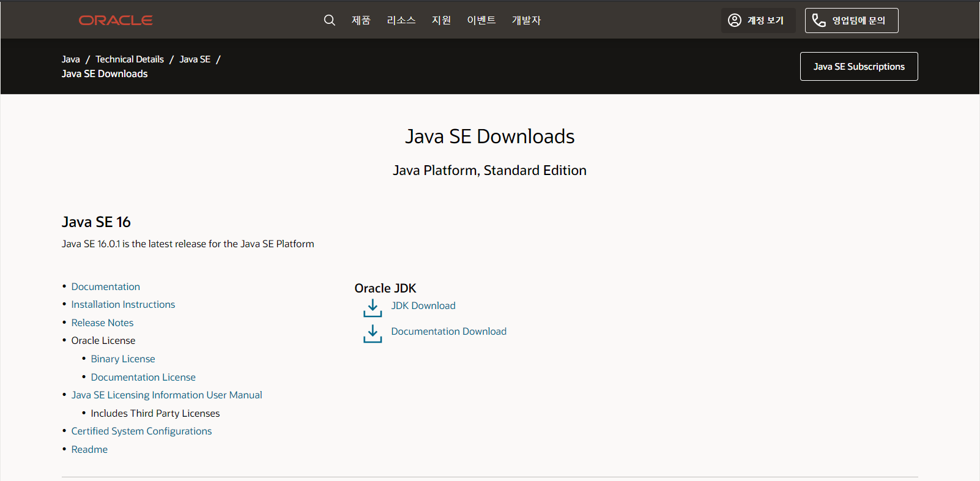Open the Release Notes link
The width and height of the screenshot is (980, 481).
coord(102,323)
